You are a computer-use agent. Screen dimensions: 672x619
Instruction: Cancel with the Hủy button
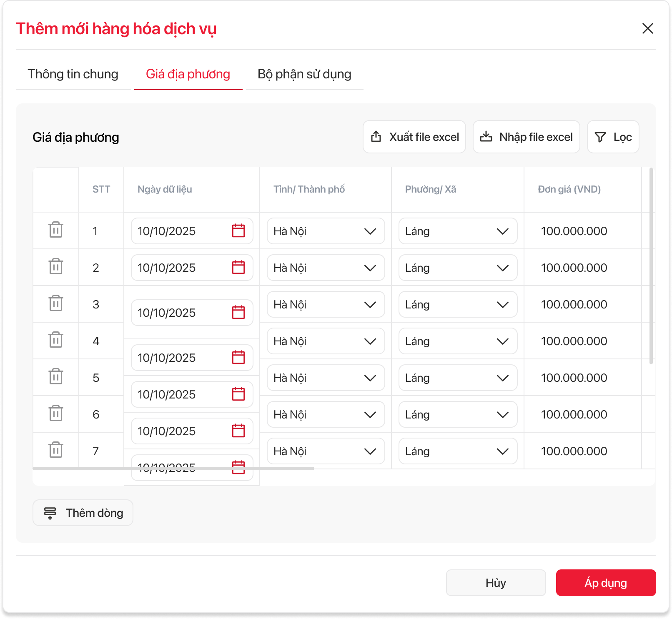click(496, 583)
